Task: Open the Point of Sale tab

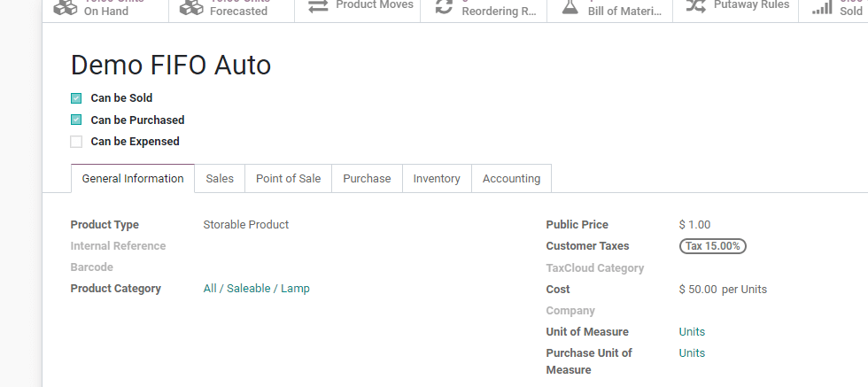Action: pyautogui.click(x=288, y=178)
